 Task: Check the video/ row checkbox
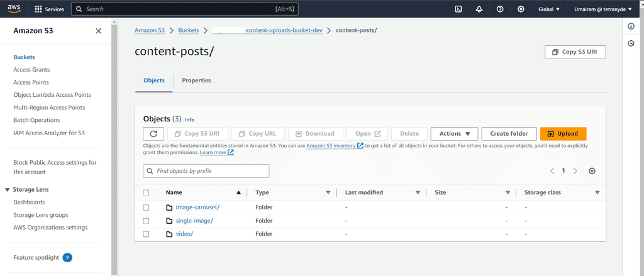(146, 234)
